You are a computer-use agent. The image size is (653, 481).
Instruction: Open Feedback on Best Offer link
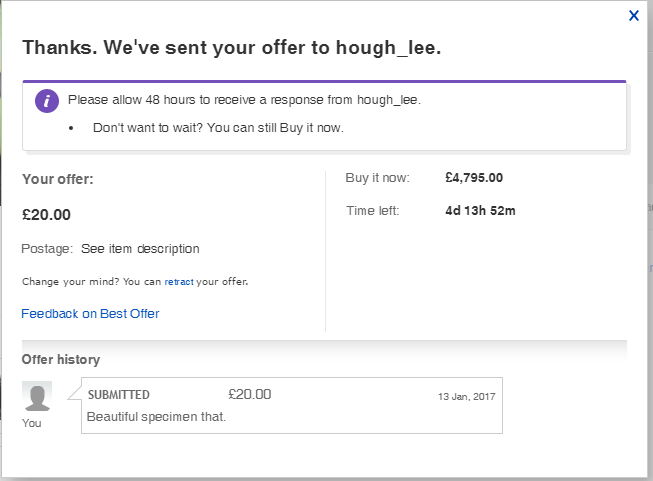pos(90,314)
